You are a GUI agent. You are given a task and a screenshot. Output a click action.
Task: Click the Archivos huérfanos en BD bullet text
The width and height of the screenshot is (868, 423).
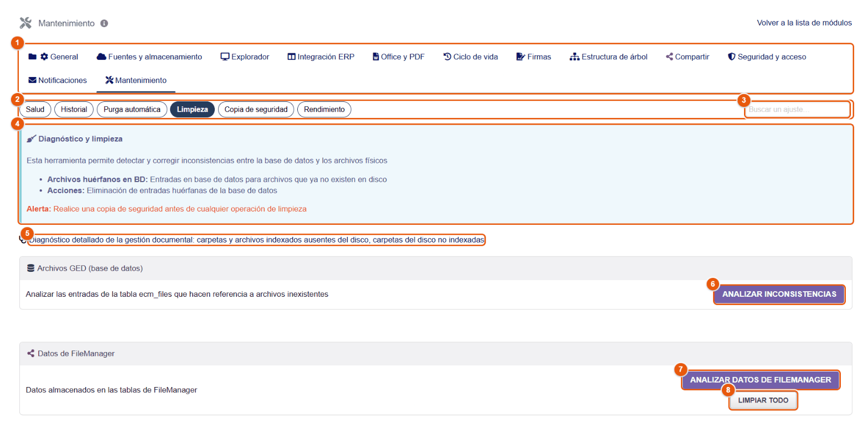218,179
